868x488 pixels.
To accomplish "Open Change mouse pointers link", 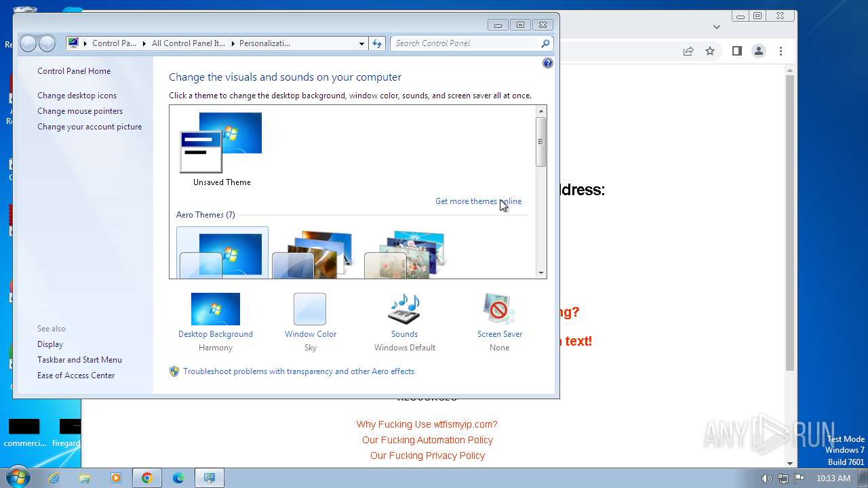I will point(80,111).
